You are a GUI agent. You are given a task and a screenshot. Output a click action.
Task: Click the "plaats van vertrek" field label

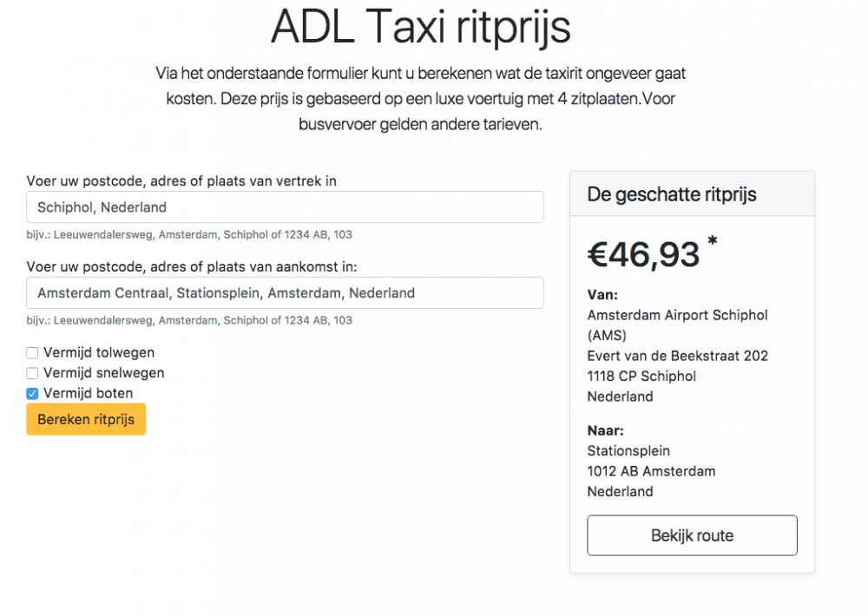181,181
